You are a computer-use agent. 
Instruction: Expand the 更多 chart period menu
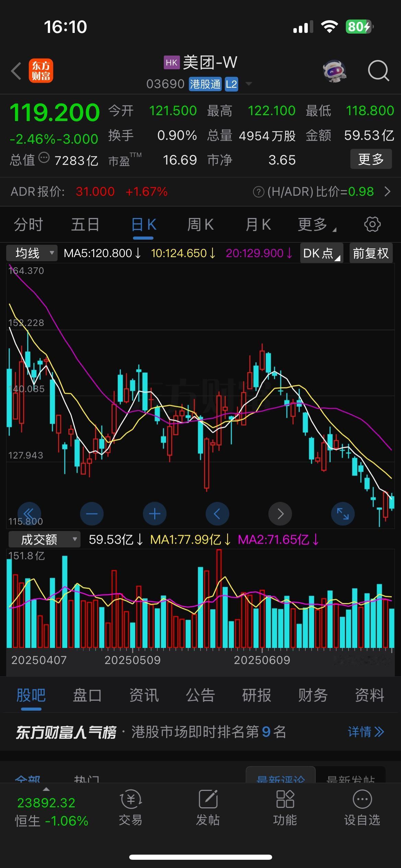(317, 225)
